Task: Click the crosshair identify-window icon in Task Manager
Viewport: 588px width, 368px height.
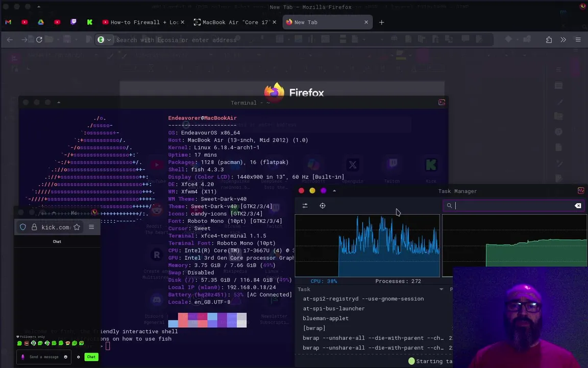Action: [323, 206]
